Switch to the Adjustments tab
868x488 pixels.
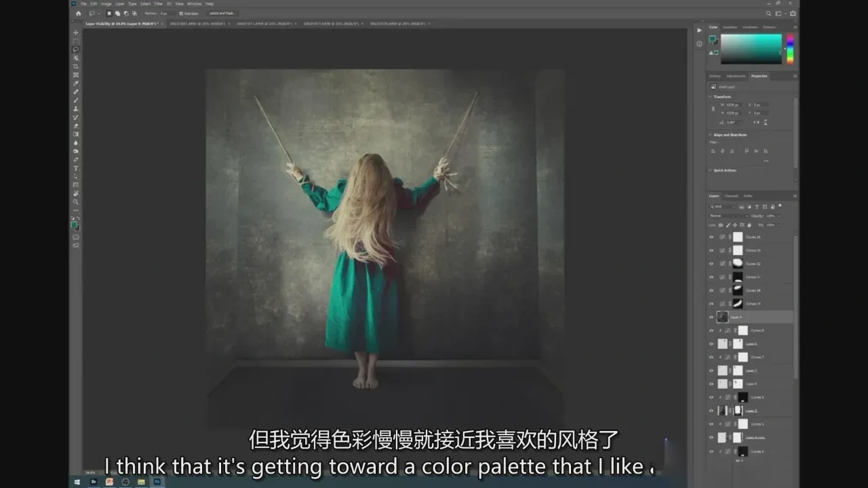pyautogui.click(x=736, y=76)
